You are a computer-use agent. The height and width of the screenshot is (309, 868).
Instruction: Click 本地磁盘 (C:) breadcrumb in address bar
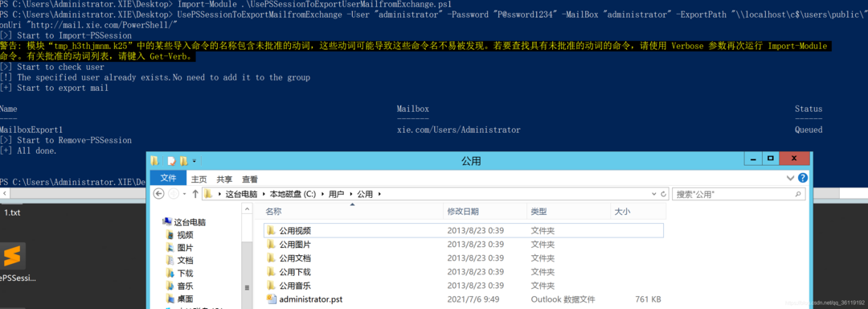(293, 195)
